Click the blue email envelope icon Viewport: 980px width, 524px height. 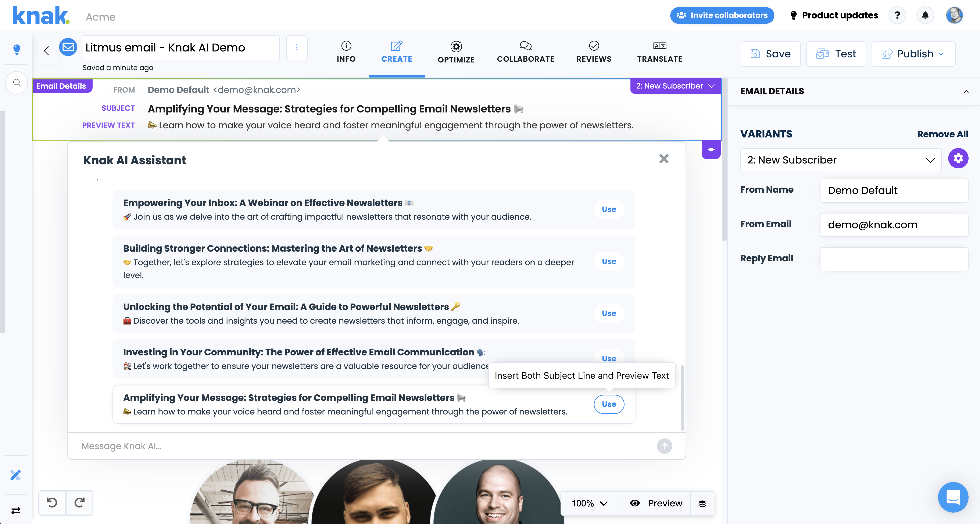click(68, 47)
